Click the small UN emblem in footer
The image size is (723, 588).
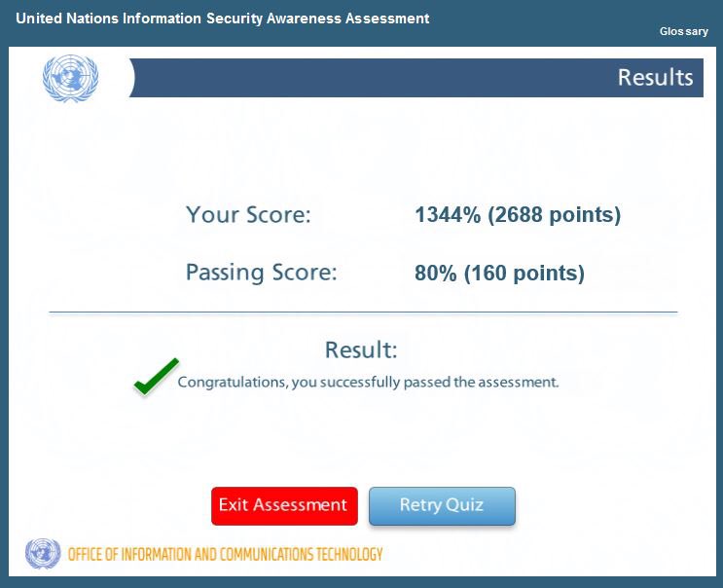coord(43,553)
